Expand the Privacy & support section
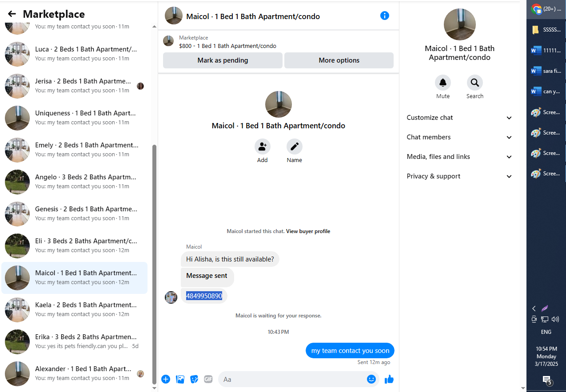The width and height of the screenshot is (566, 392). (459, 176)
